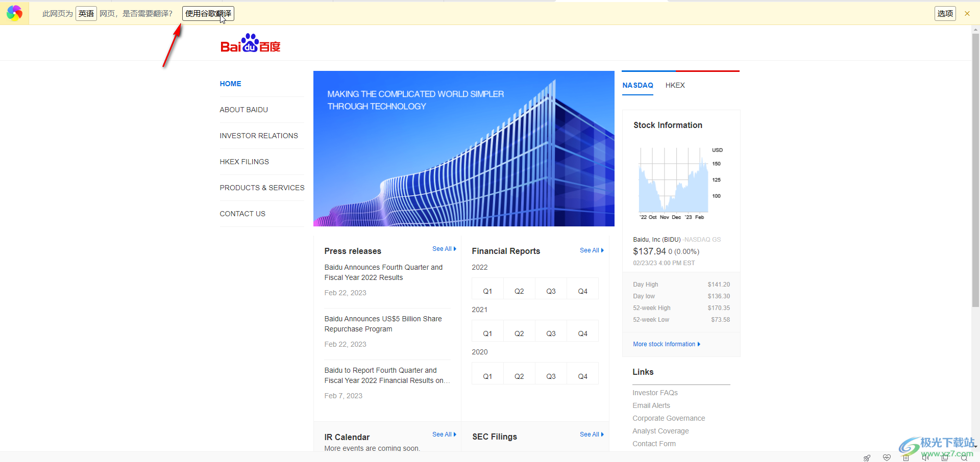Open the Email Alerts link
The width and height of the screenshot is (980, 462).
651,405
